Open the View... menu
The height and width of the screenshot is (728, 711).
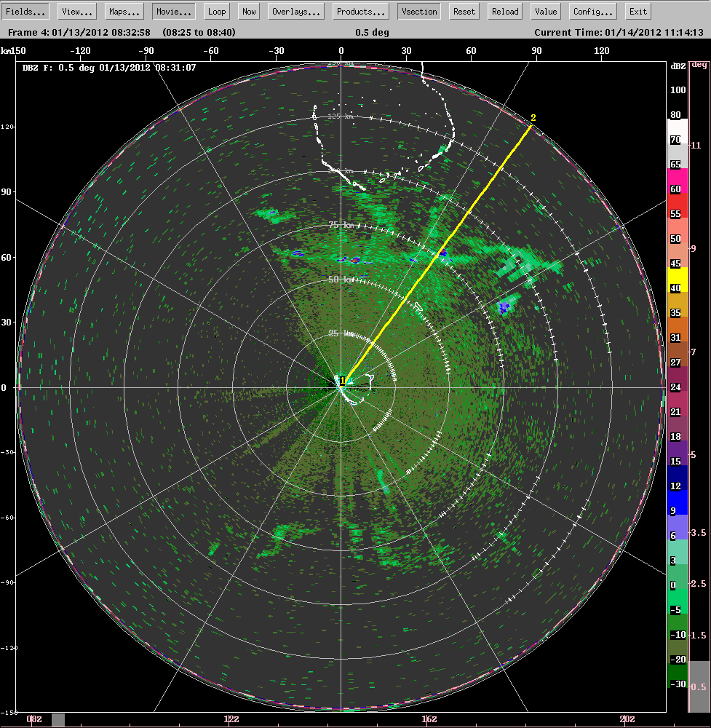click(76, 11)
